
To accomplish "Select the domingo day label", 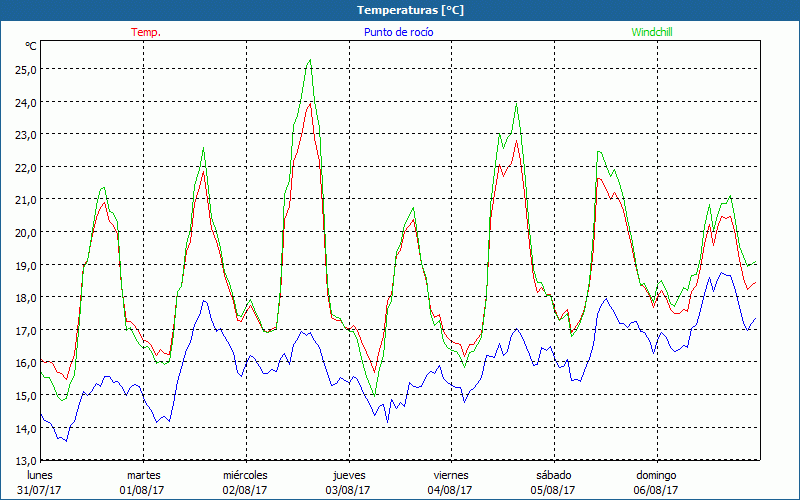I will click(x=656, y=475).
